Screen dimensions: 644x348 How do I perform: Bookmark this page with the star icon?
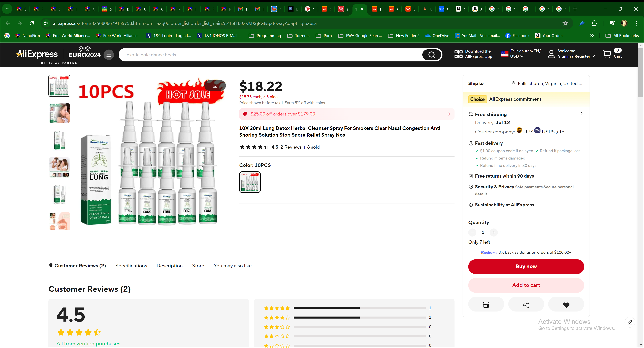(565, 23)
